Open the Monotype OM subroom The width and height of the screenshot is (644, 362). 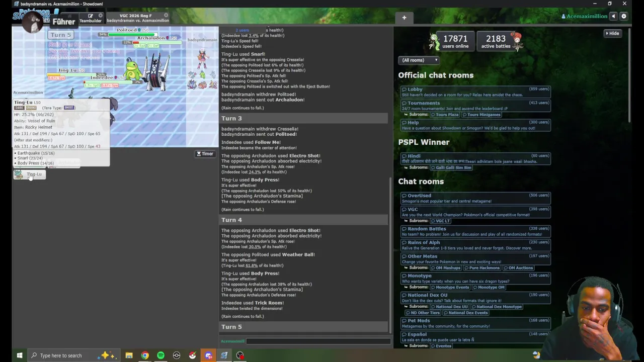pyautogui.click(x=489, y=287)
